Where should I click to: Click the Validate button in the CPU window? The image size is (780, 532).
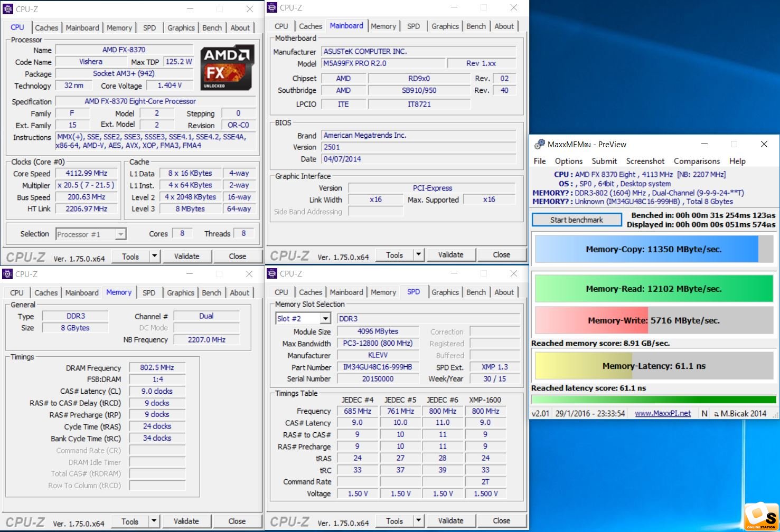(187, 256)
